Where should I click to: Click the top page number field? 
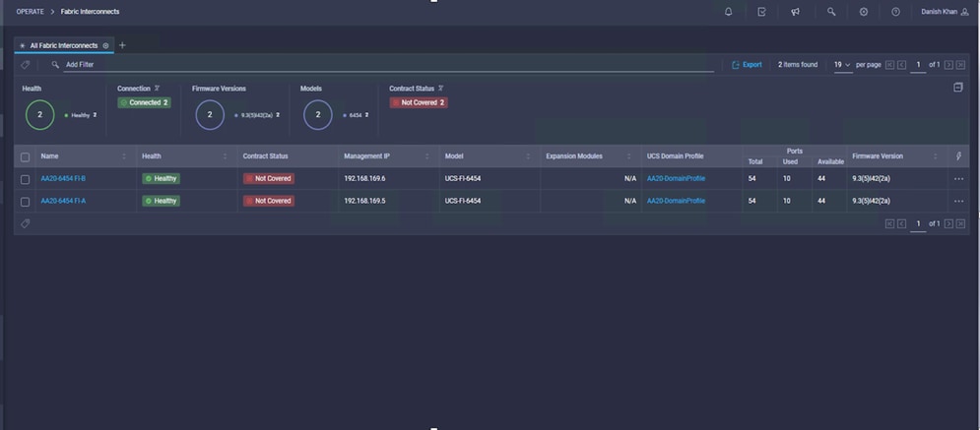[918, 65]
